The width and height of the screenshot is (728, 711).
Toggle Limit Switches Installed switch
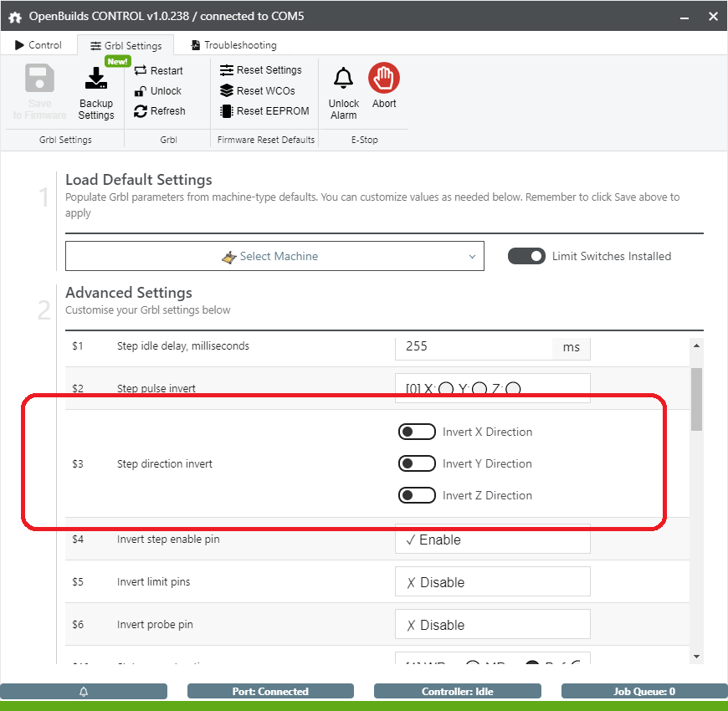(x=526, y=257)
